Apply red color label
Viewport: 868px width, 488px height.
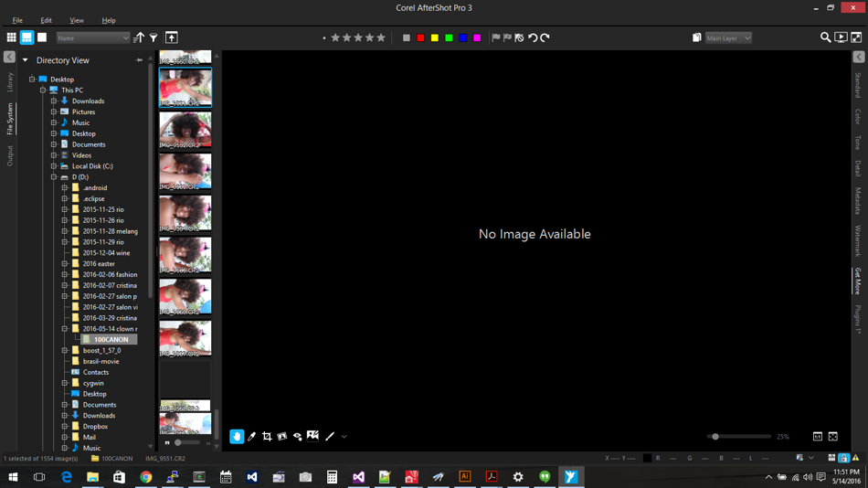(x=420, y=37)
